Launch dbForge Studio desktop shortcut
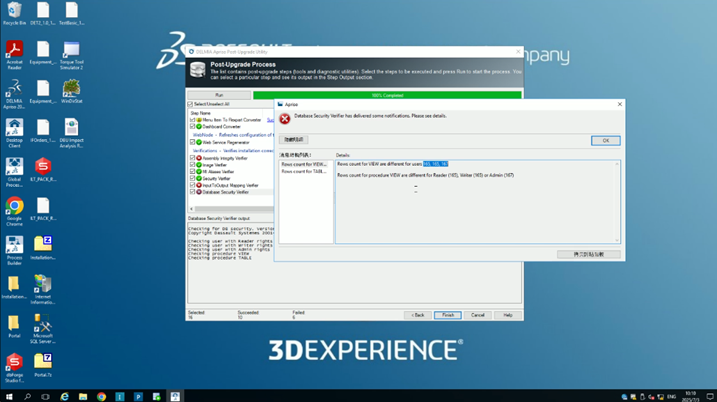The width and height of the screenshot is (717, 402). (14, 367)
